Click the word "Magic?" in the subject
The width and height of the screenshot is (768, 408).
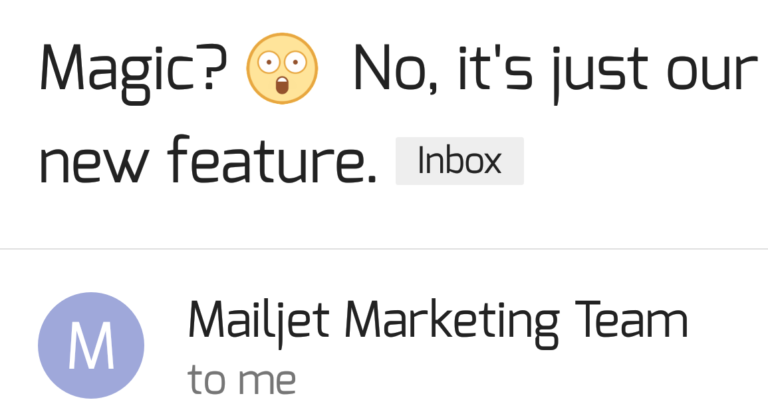tap(133, 71)
